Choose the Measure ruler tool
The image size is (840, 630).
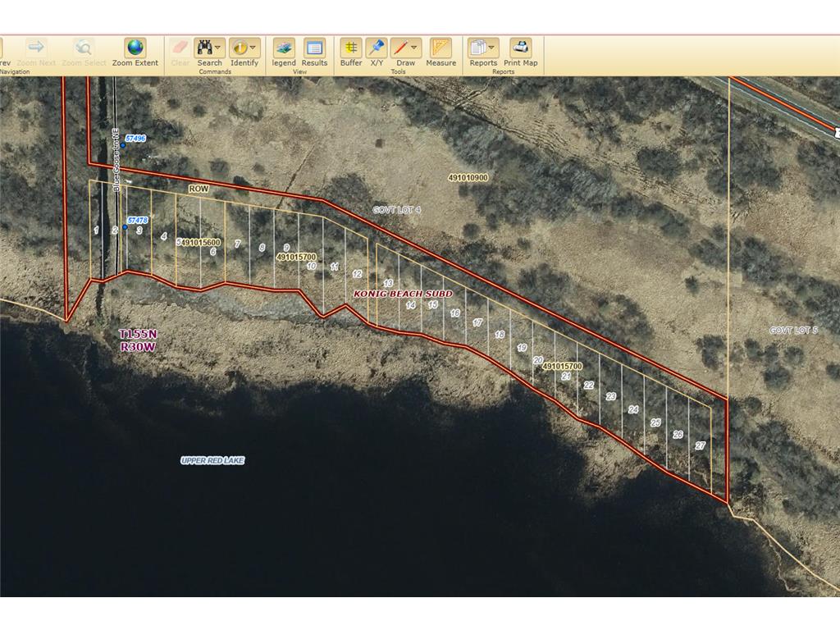point(441,48)
